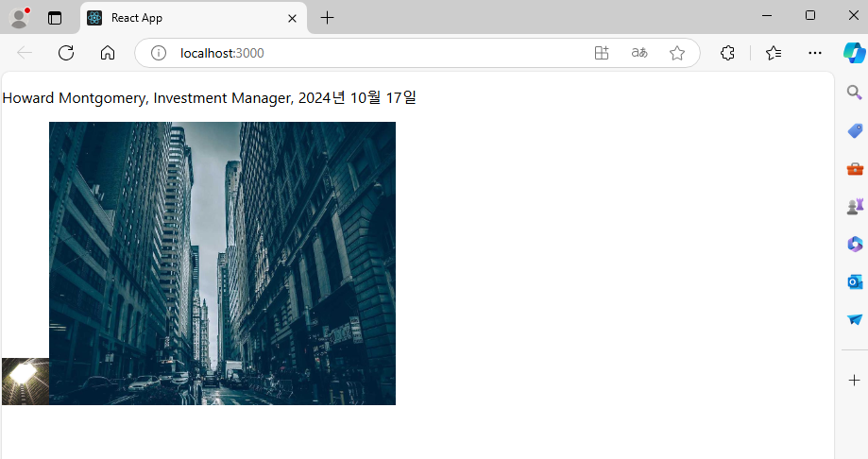Maximize the browser window
Image resolution: width=868 pixels, height=459 pixels.
809,15
